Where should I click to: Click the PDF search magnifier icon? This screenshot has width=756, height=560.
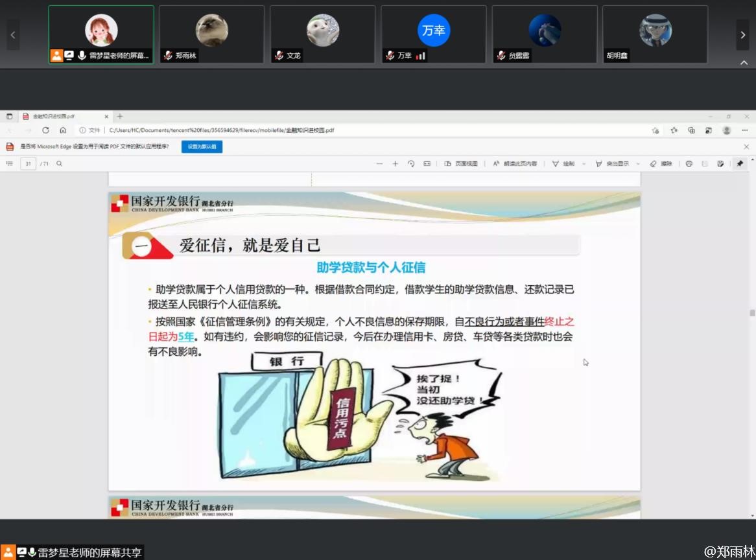(60, 164)
